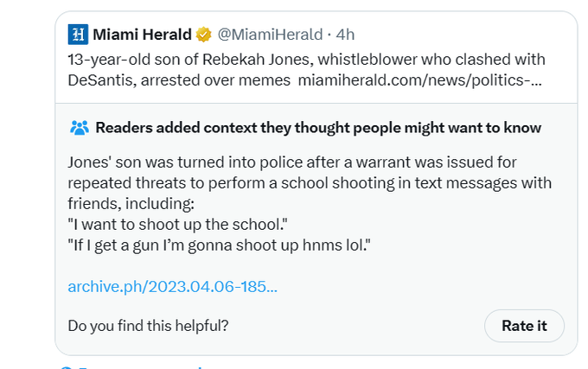Click the "friends, including:" text line
588x369 pixels.
click(x=131, y=204)
